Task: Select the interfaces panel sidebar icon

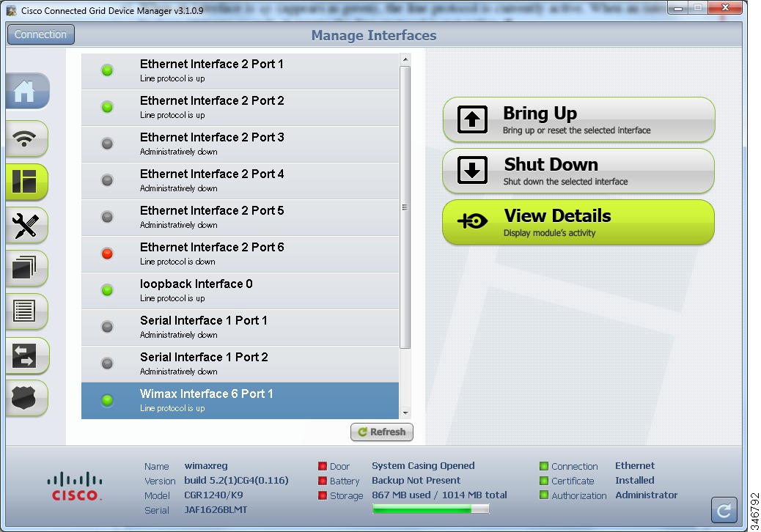Action: pos(26,182)
